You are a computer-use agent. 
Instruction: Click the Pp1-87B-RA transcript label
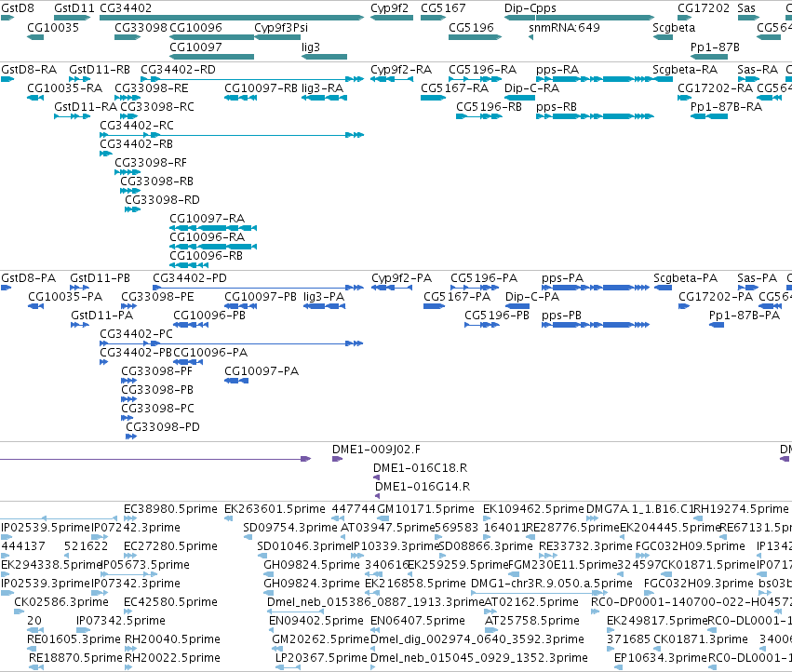pos(726,107)
